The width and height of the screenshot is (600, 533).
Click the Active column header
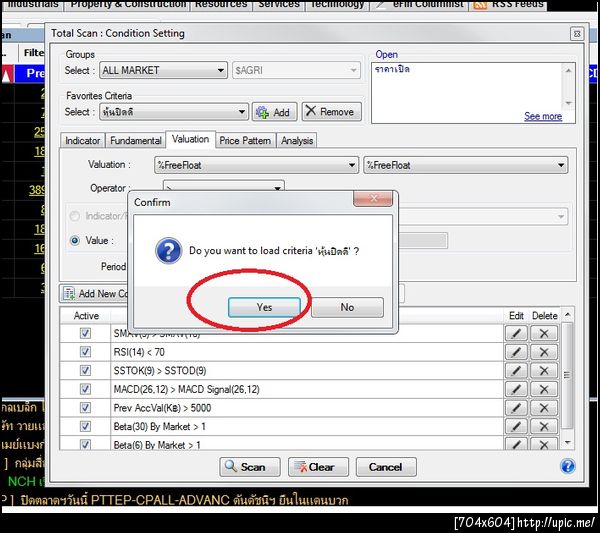(86, 316)
